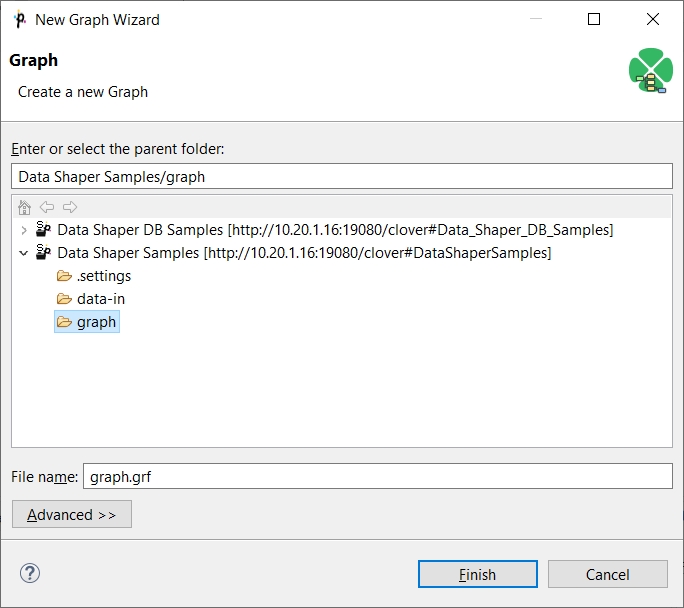684x608 pixels.
Task: Click the Forward arrow in folder toolbar
Action: point(70,207)
